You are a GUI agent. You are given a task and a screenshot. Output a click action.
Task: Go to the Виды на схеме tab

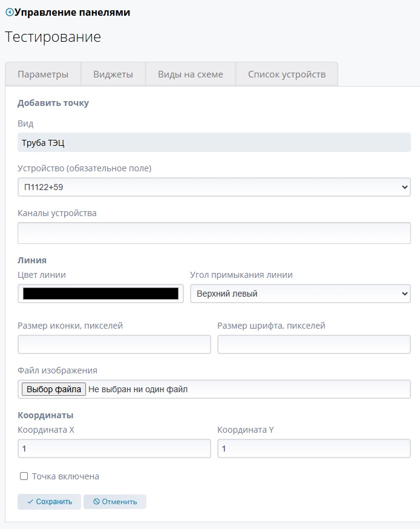191,74
